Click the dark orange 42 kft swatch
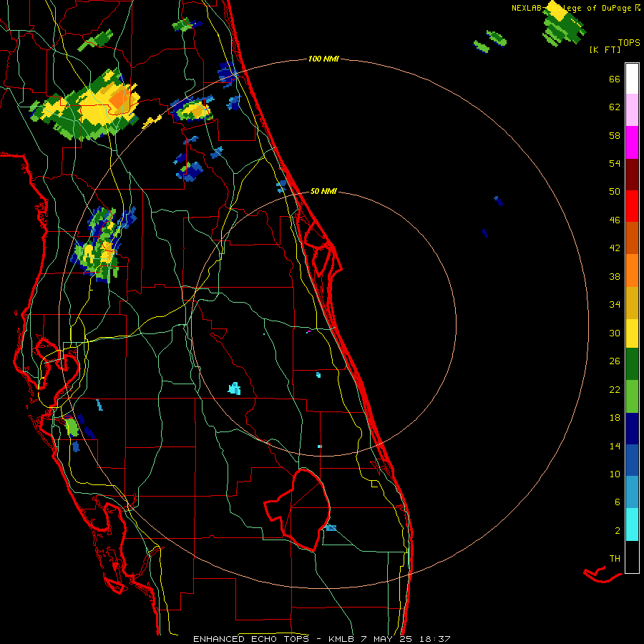644x644 pixels. (632, 238)
